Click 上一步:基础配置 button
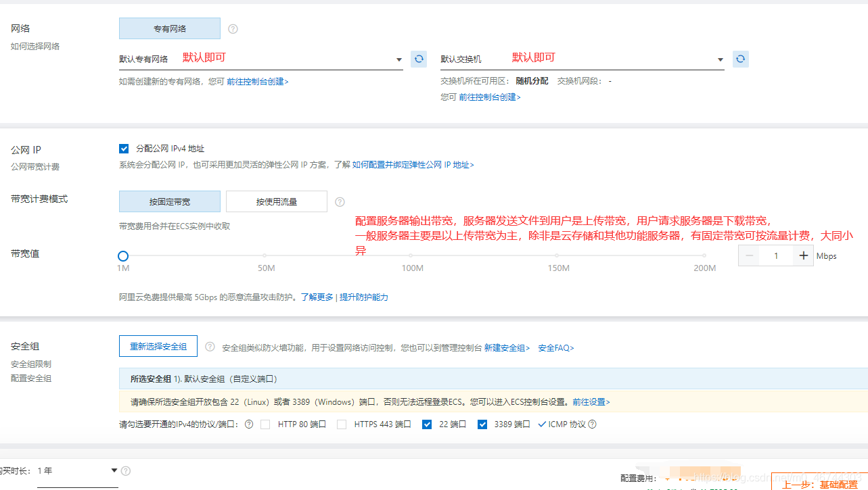 819,482
